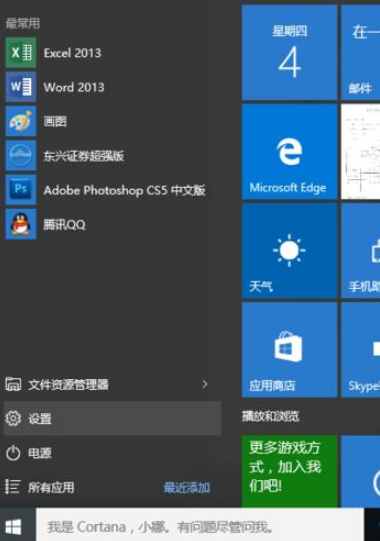Click the 设置 gear icon
The image size is (380, 541).
13,419
